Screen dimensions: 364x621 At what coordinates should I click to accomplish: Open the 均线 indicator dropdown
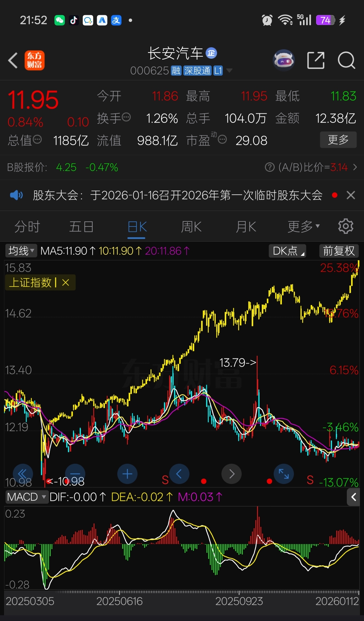(x=21, y=251)
